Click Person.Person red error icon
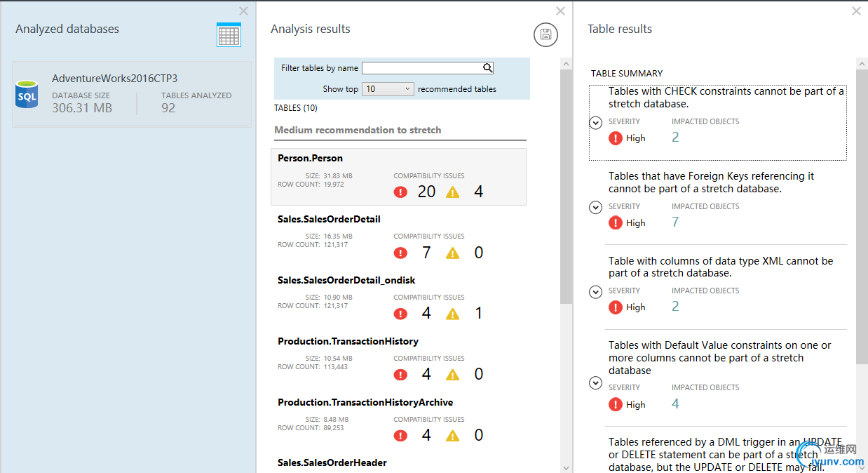This screenshot has height=473, width=868. pos(400,192)
